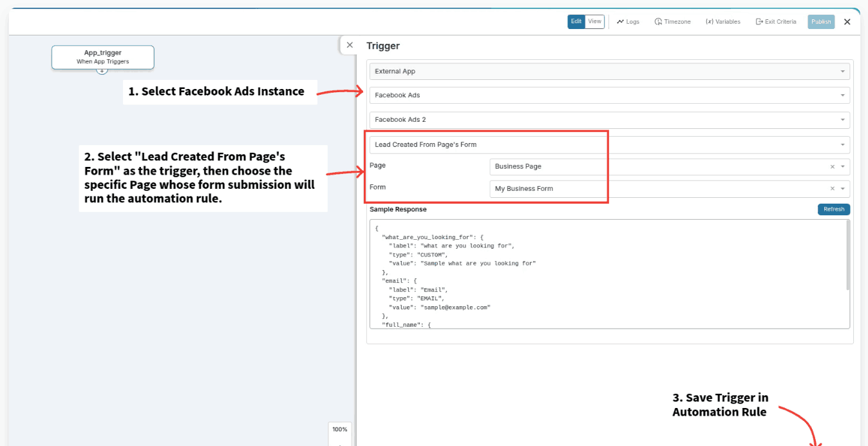Switch to View mode

pos(594,22)
